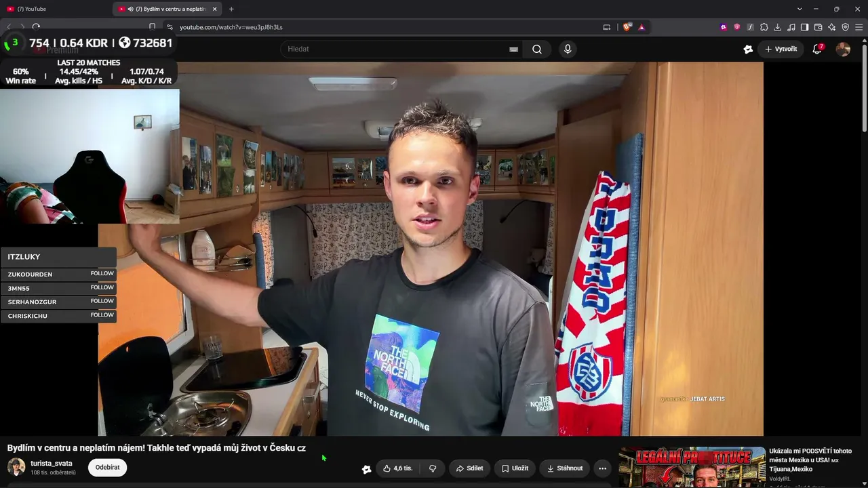Open the browser hamburger menu
Viewport: 868px width, 488px height.
coord(859,27)
